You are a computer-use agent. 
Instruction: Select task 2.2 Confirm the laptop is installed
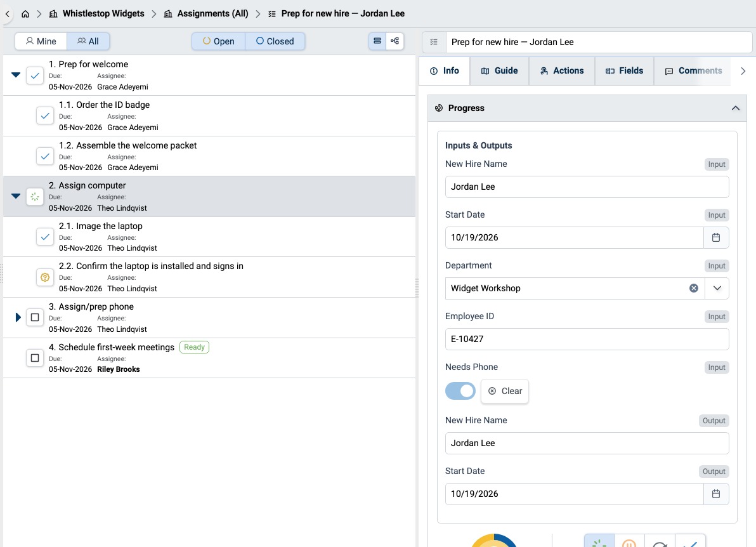(209, 277)
